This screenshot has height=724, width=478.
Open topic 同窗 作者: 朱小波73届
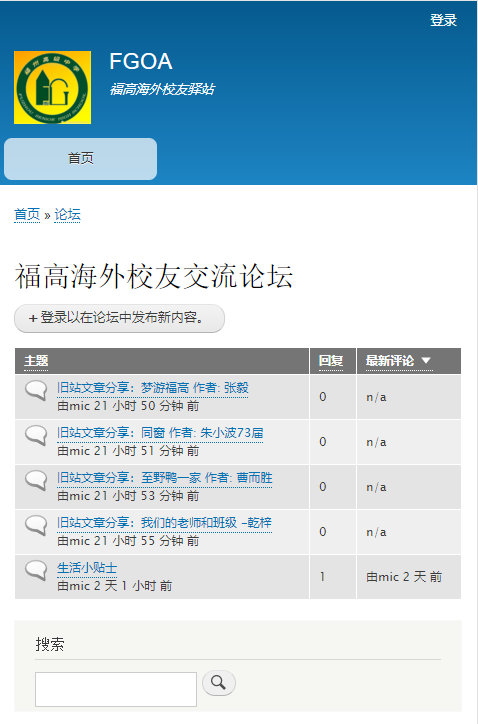pos(160,433)
